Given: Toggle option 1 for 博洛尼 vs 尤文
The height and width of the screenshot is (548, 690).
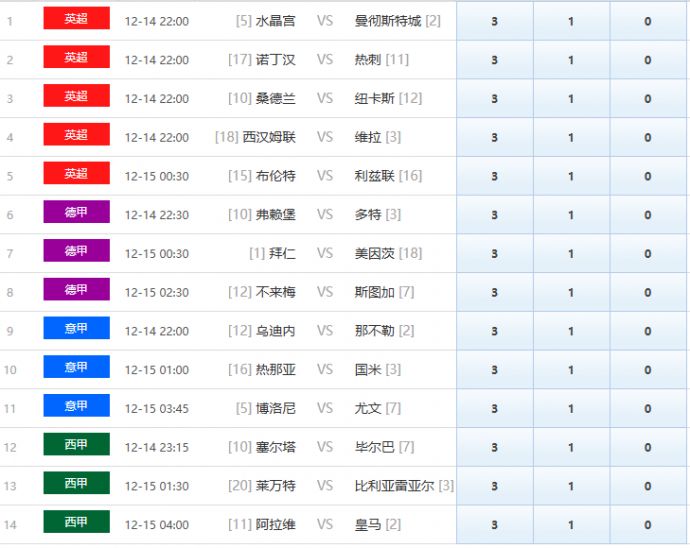Looking at the screenshot, I should [571, 409].
